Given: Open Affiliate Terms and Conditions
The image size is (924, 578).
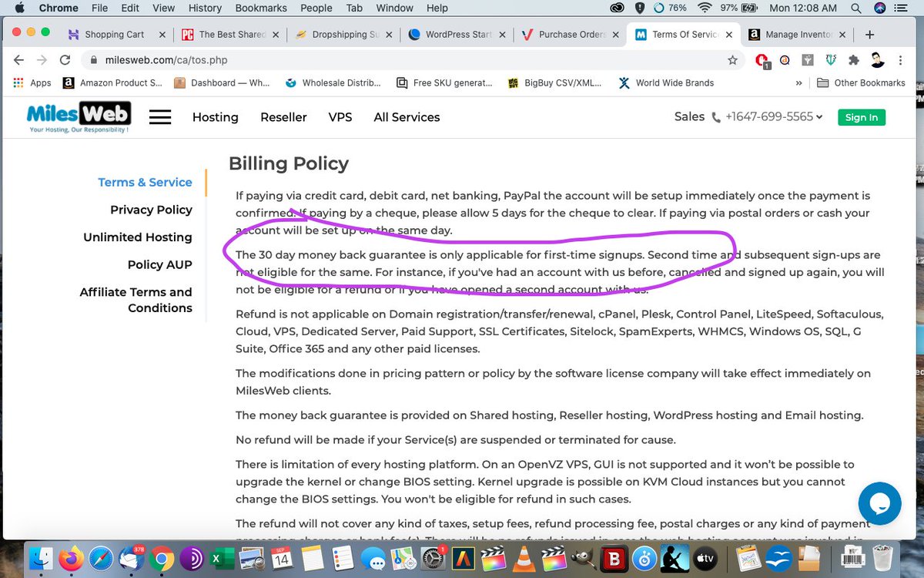Looking at the screenshot, I should pos(136,300).
